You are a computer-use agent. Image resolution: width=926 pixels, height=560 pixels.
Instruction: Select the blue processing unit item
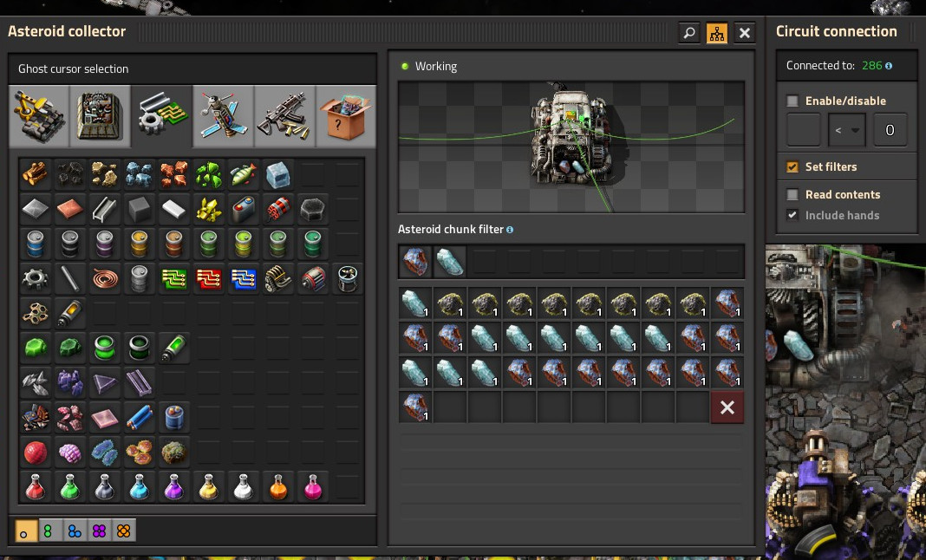pos(244,278)
